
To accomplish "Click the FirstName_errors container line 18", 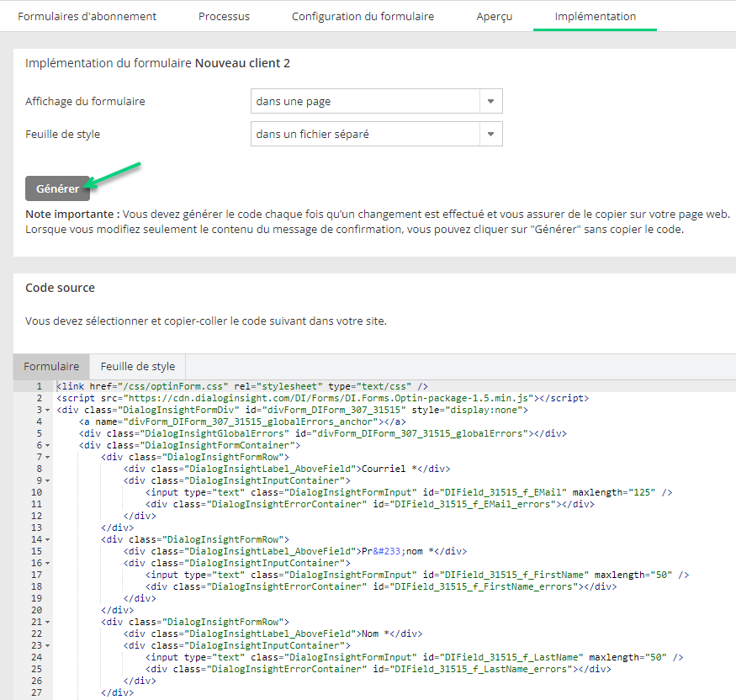I will (381, 586).
